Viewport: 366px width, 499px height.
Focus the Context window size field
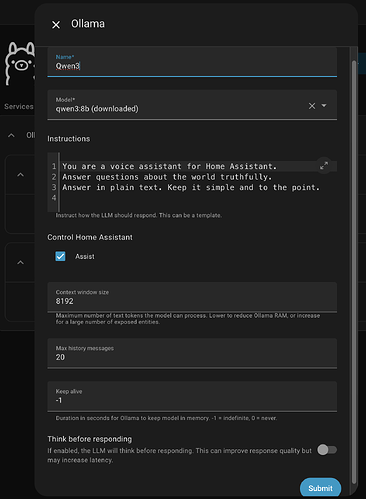coord(192,297)
